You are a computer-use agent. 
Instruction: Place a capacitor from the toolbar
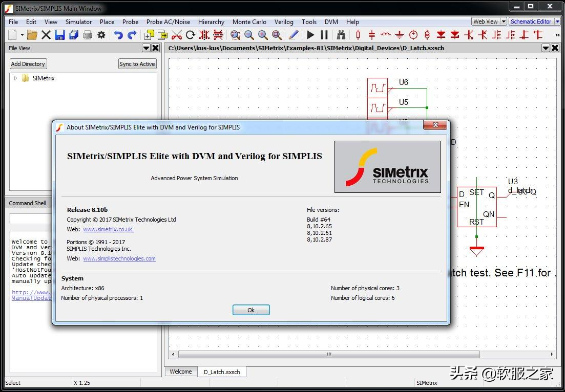click(372, 35)
